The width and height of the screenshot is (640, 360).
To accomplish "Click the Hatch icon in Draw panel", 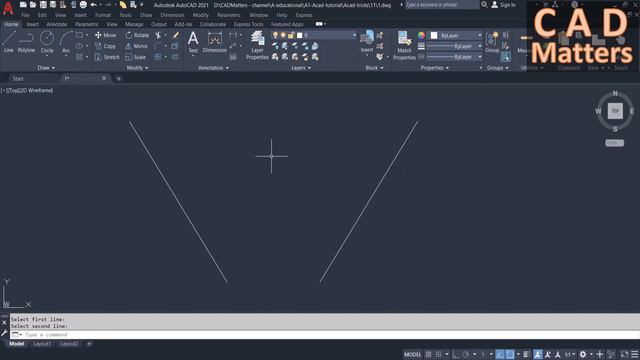I will [79, 57].
